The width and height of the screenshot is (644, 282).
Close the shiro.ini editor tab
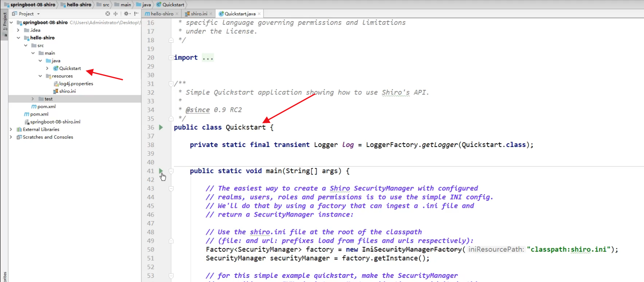coord(210,14)
